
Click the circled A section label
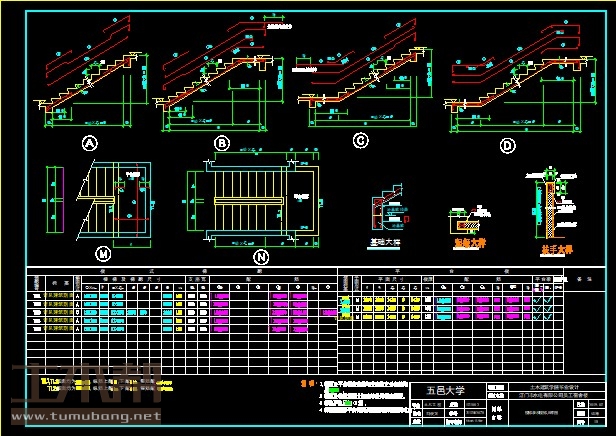pyautogui.click(x=89, y=144)
